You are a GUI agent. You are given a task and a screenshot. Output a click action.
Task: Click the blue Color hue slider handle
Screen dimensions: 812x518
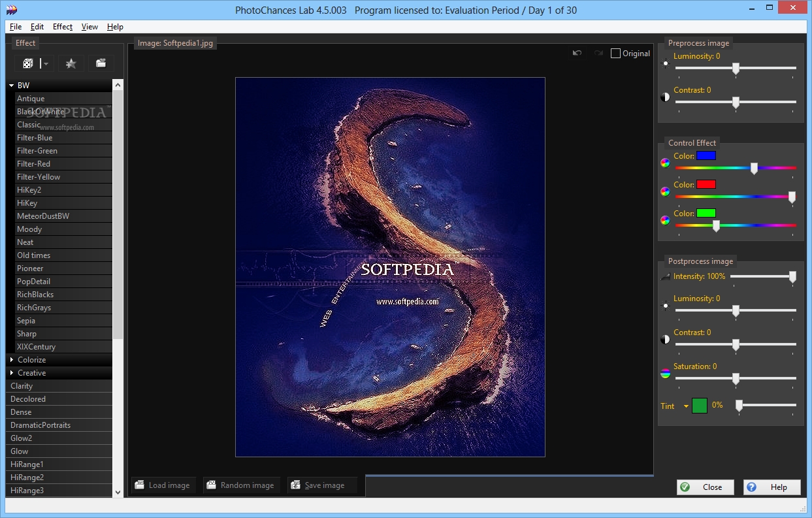[754, 168]
